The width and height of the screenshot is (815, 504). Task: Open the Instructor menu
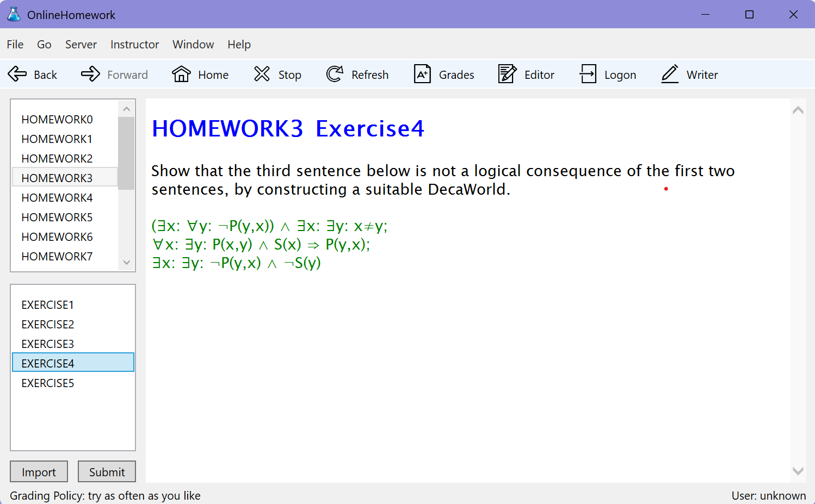click(x=134, y=45)
